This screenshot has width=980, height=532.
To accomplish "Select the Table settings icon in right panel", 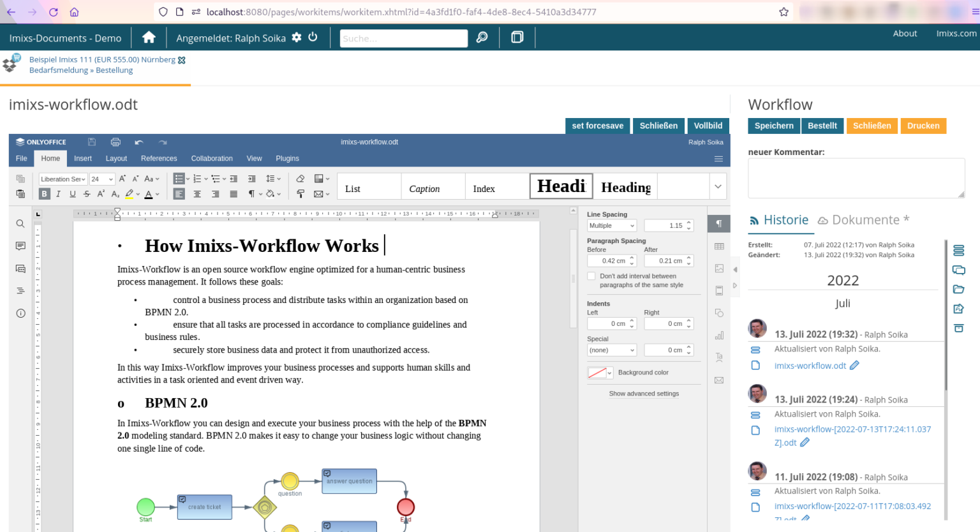I will [719, 246].
